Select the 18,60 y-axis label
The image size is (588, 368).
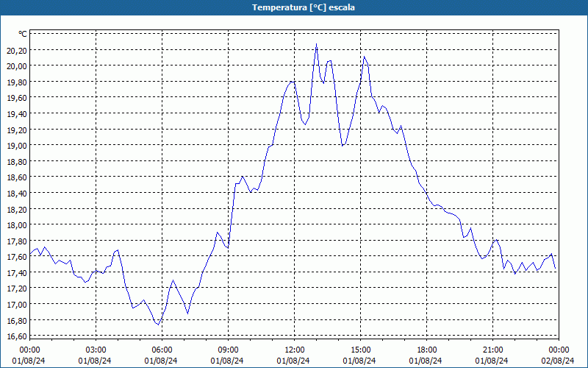click(17, 177)
